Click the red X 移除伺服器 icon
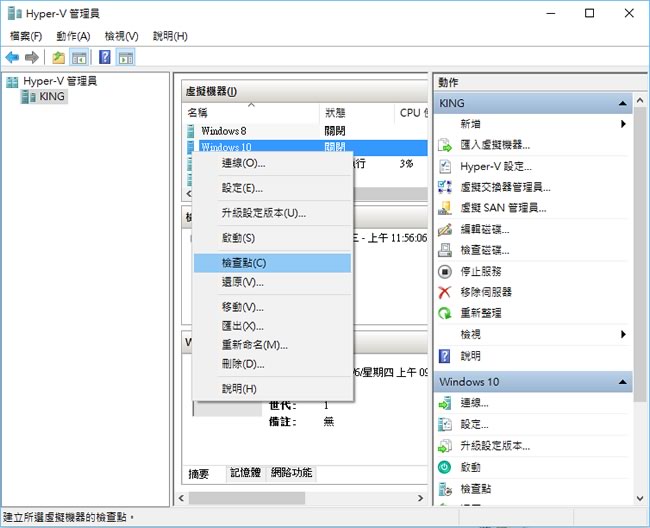 click(x=445, y=292)
